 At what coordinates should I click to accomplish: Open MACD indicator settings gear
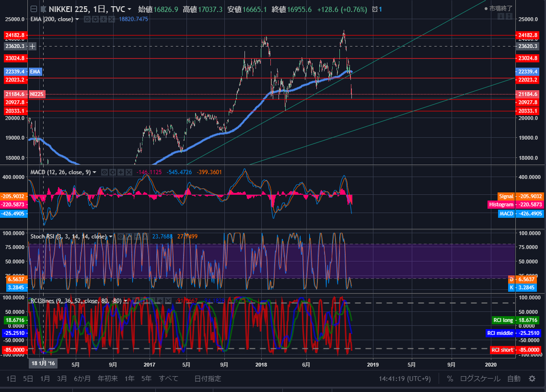(113, 172)
